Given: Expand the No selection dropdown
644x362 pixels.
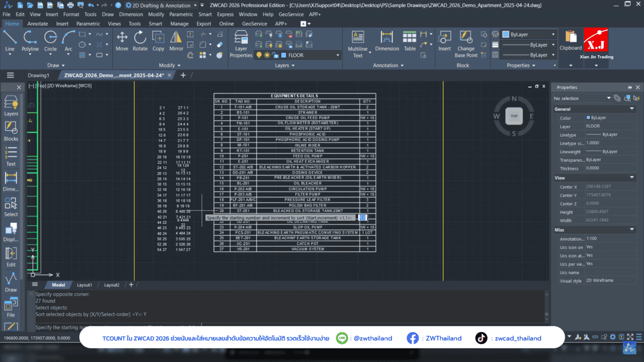Looking at the screenshot, I should [x=608, y=99].
